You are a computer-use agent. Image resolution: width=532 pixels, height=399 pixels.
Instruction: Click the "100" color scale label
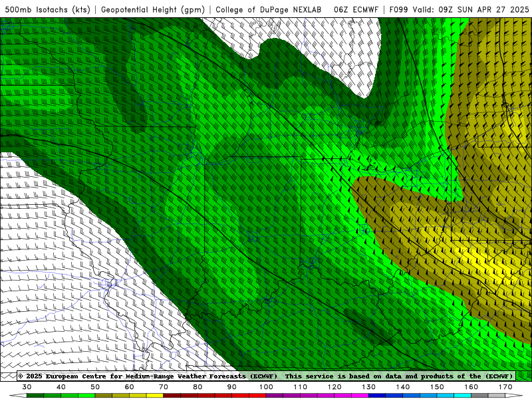[x=267, y=387]
